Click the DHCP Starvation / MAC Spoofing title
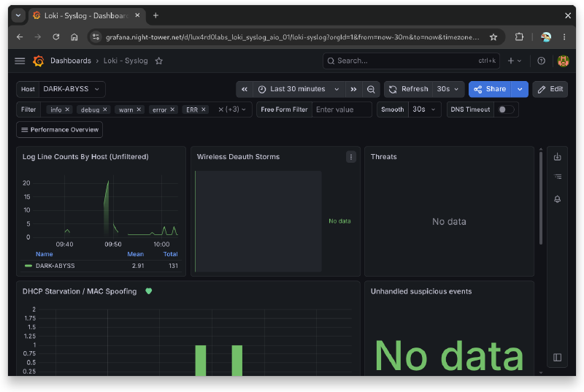 (x=80, y=291)
